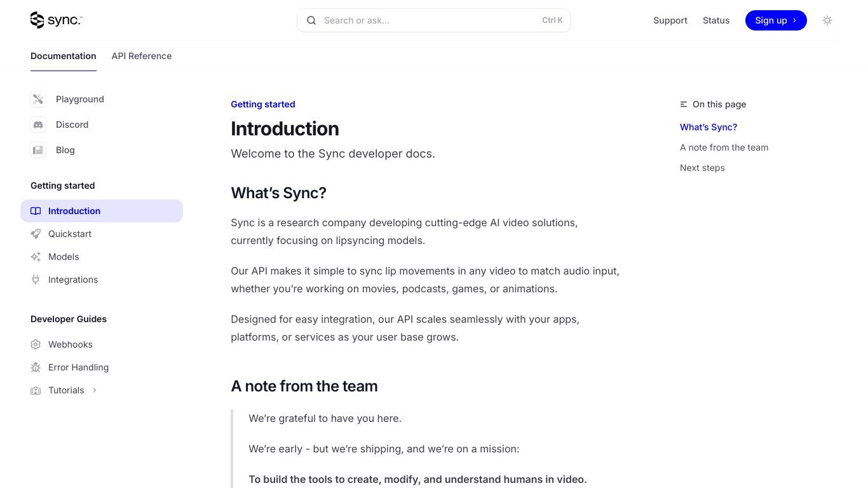This screenshot has width=868, height=488.
Task: Focus the Search or ask field
Action: [434, 20]
